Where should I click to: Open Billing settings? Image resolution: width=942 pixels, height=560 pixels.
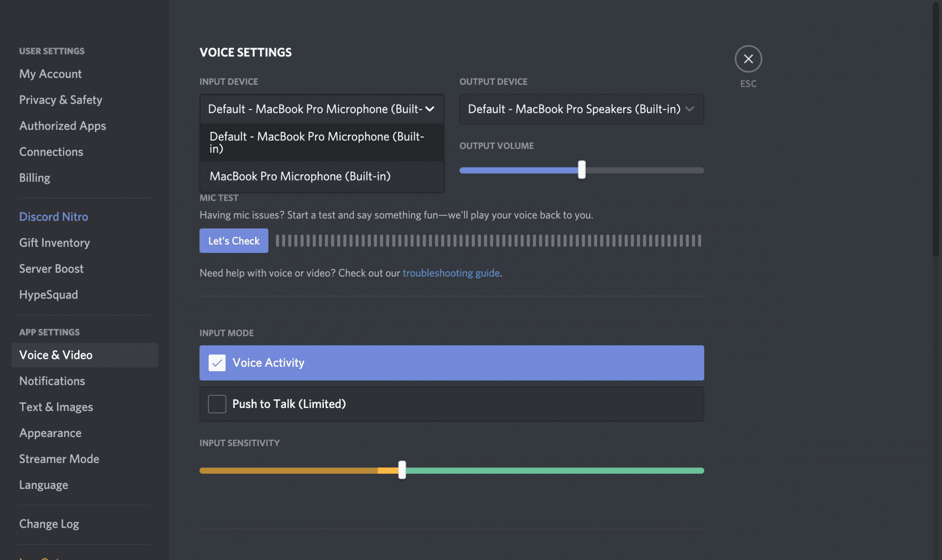[x=34, y=178]
